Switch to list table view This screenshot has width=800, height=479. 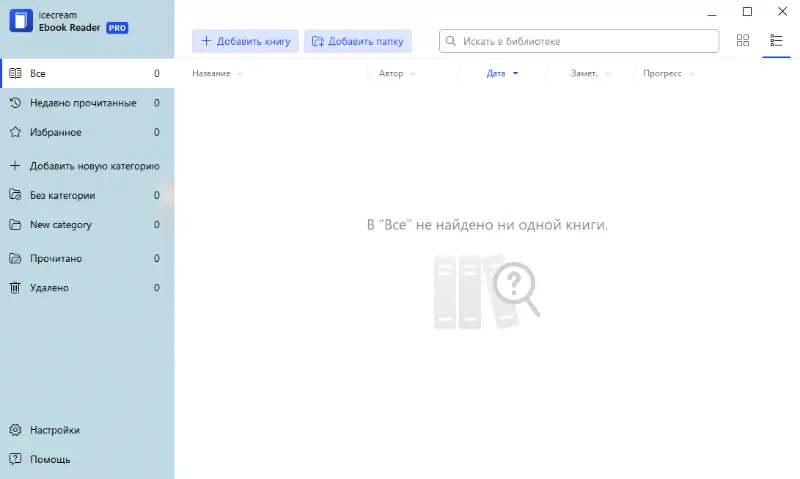click(x=776, y=41)
